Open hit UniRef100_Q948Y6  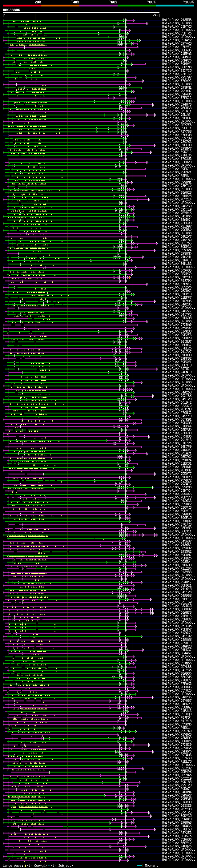coord(176,104)
